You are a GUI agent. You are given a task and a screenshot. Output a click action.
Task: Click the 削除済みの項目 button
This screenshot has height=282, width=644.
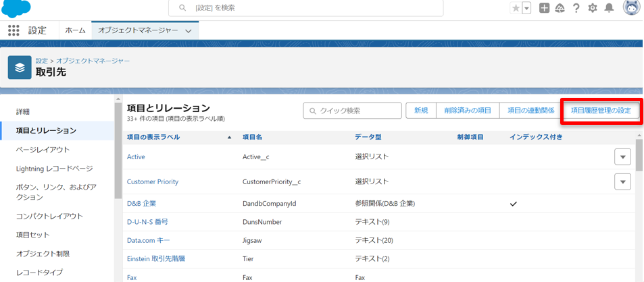468,110
